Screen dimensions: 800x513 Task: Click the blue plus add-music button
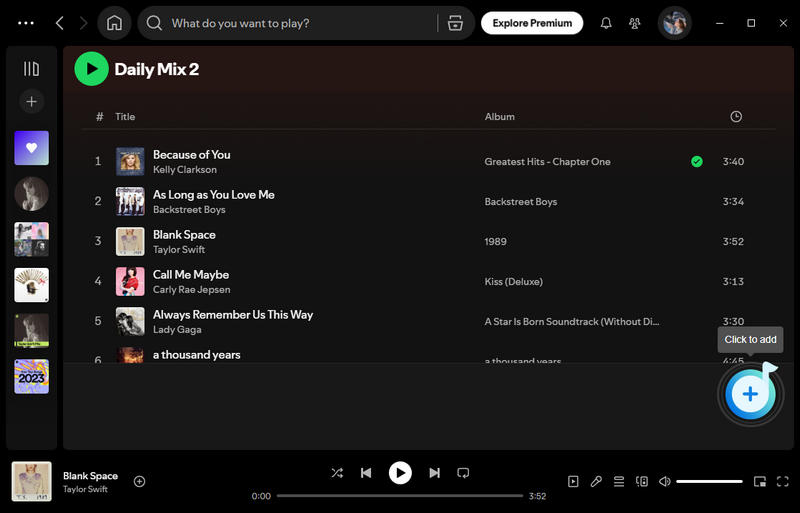750,394
